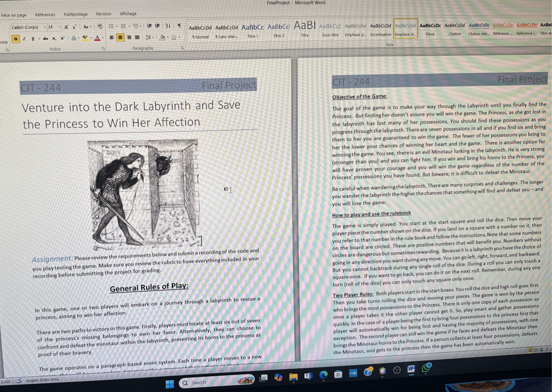
Task: Click the subscript icon
Action: pyautogui.click(x=54, y=38)
